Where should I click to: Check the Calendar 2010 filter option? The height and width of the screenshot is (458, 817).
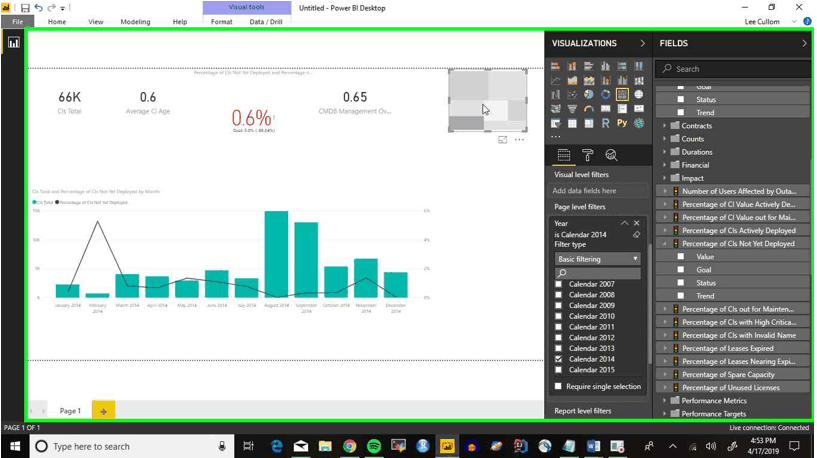[559, 316]
